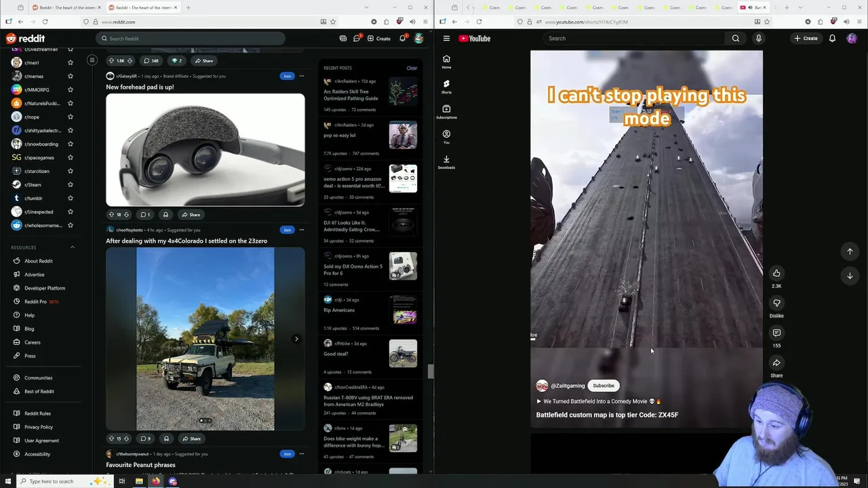868x488 pixels.
Task: Open the You section on YouTube
Action: point(446,137)
